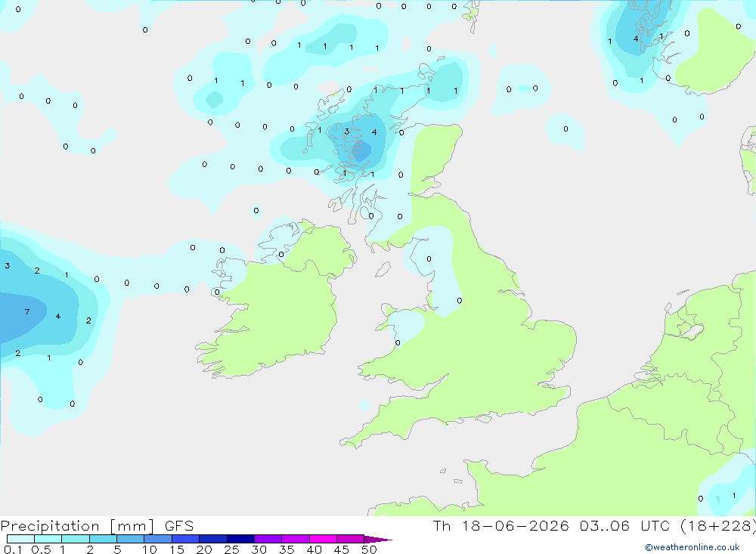The image size is (756, 554).
Task: Click the "GFS" model label
Action: pos(179,526)
